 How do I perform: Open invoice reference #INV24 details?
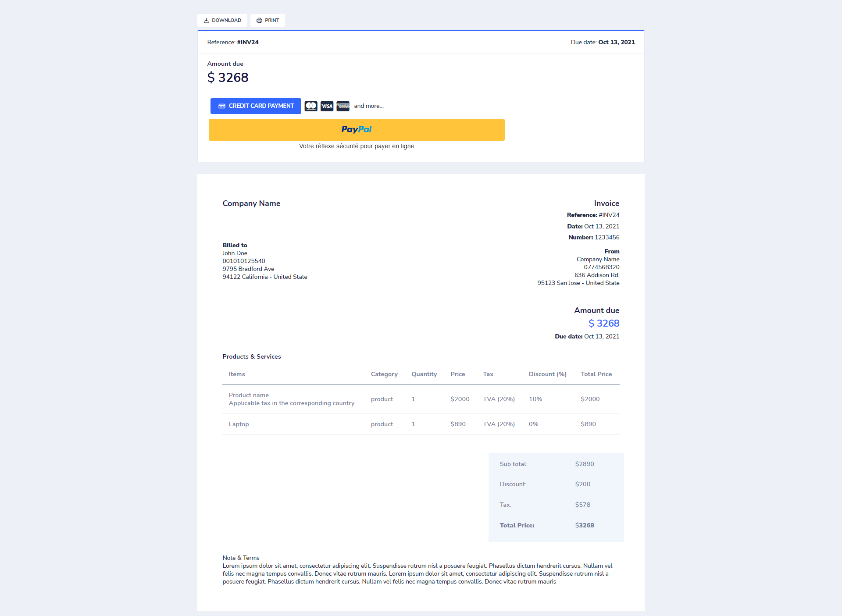pyautogui.click(x=247, y=42)
